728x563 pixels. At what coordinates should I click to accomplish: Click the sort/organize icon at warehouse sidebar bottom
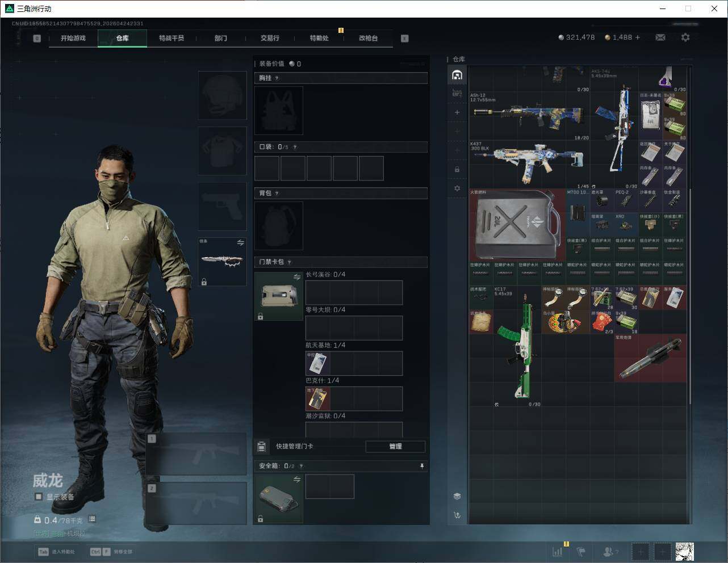coord(457,515)
